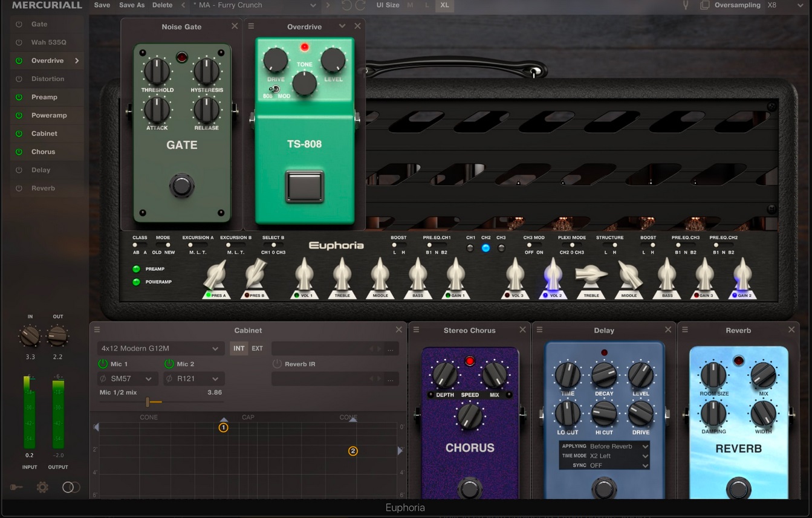Viewport: 812px width, 518px height.
Task: Close the Overdrive panel
Action: 357,26
